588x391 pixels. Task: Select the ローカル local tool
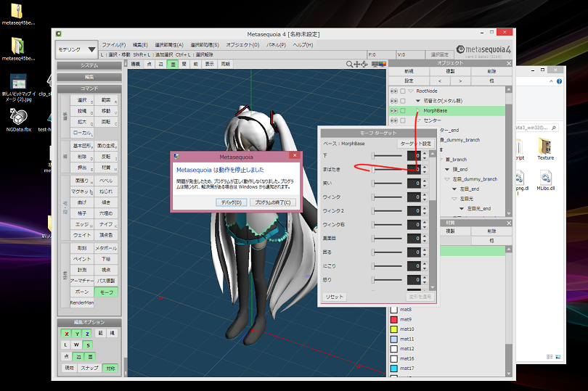[82, 133]
